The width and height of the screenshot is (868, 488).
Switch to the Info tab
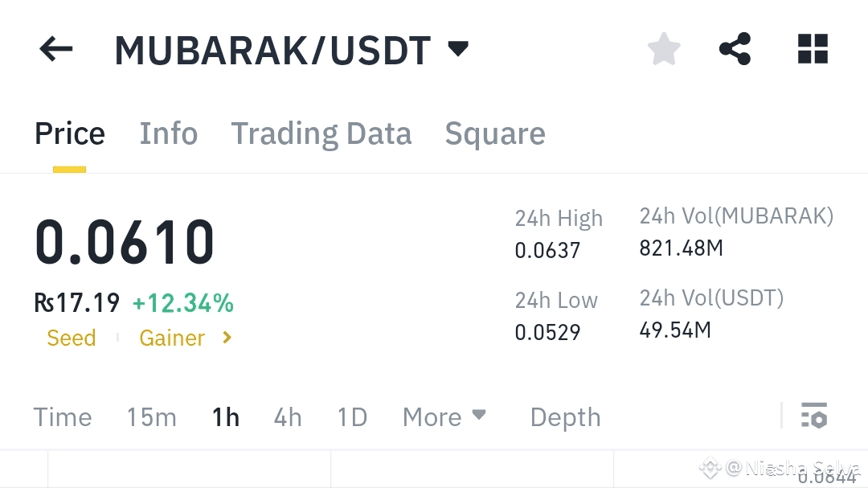(168, 133)
